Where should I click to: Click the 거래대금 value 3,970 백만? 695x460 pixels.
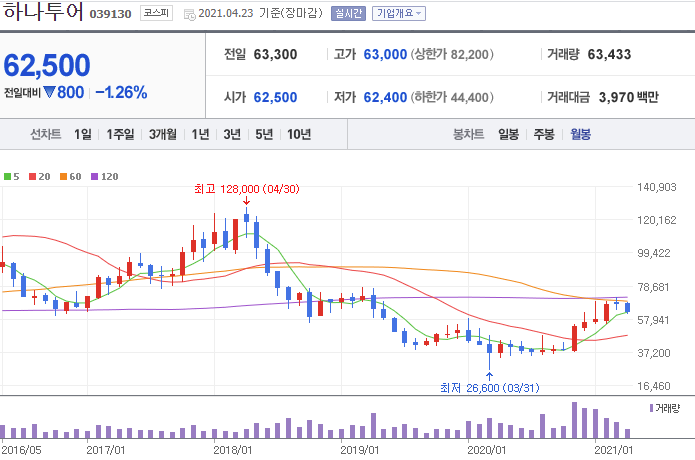(629, 97)
